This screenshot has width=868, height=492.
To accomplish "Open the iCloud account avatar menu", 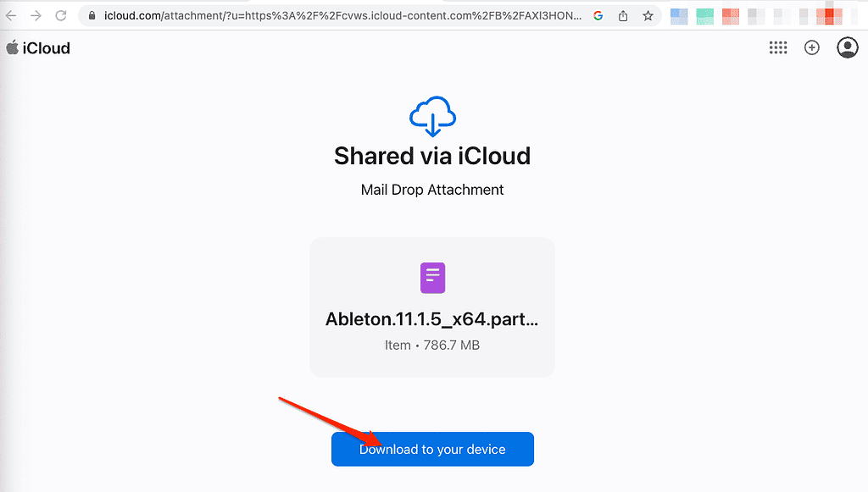I will [x=847, y=47].
